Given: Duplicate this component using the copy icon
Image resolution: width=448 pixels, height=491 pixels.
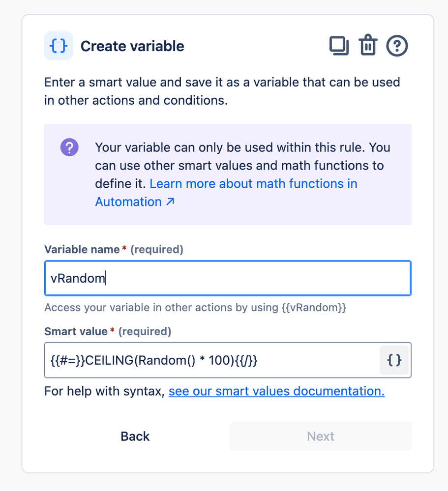Looking at the screenshot, I should pyautogui.click(x=338, y=45).
